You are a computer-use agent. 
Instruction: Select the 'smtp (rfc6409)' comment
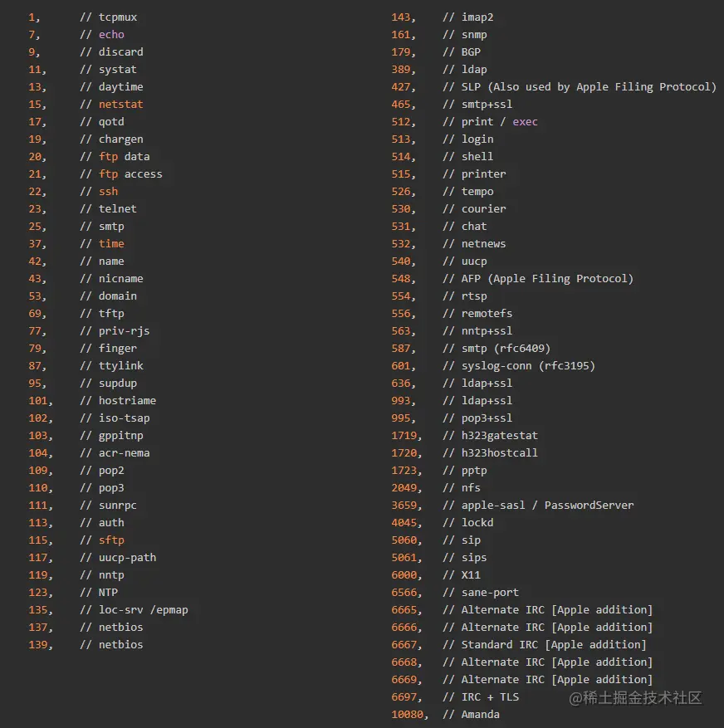(506, 348)
